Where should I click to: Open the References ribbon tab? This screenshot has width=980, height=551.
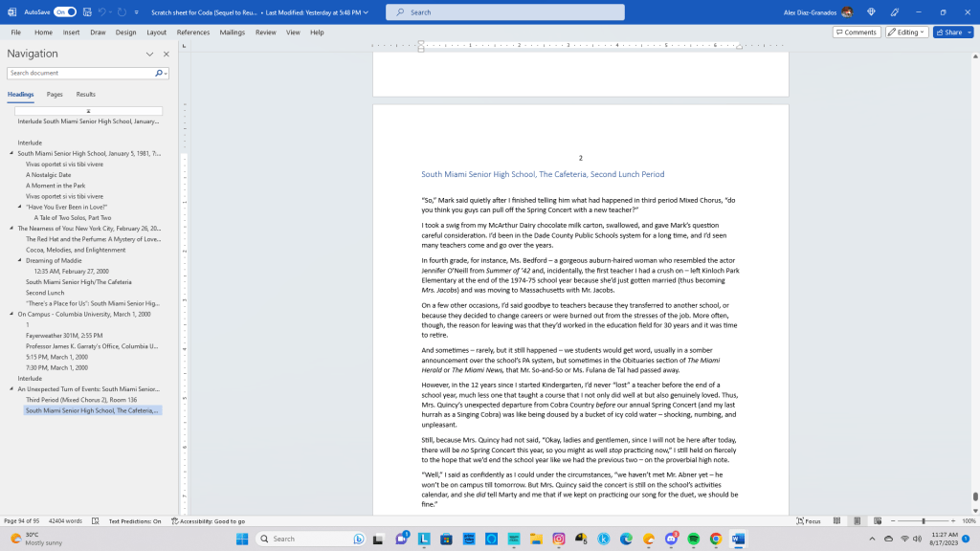click(x=192, y=33)
